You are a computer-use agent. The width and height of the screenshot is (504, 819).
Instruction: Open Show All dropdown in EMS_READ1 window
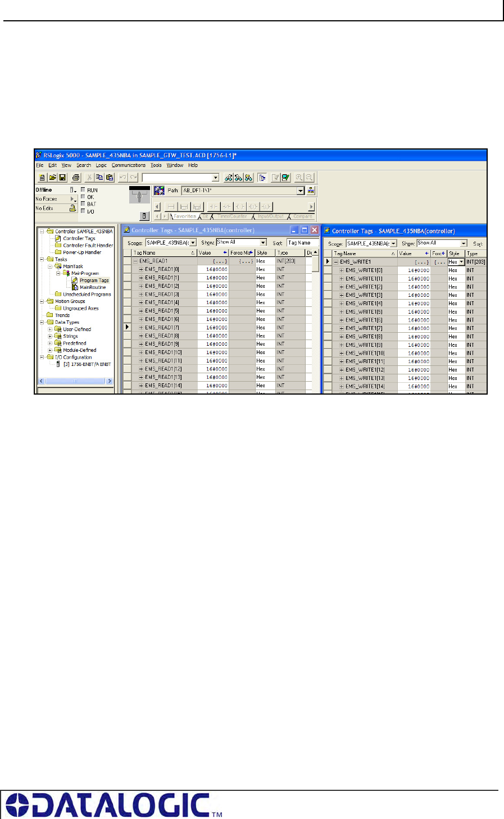coord(263,242)
